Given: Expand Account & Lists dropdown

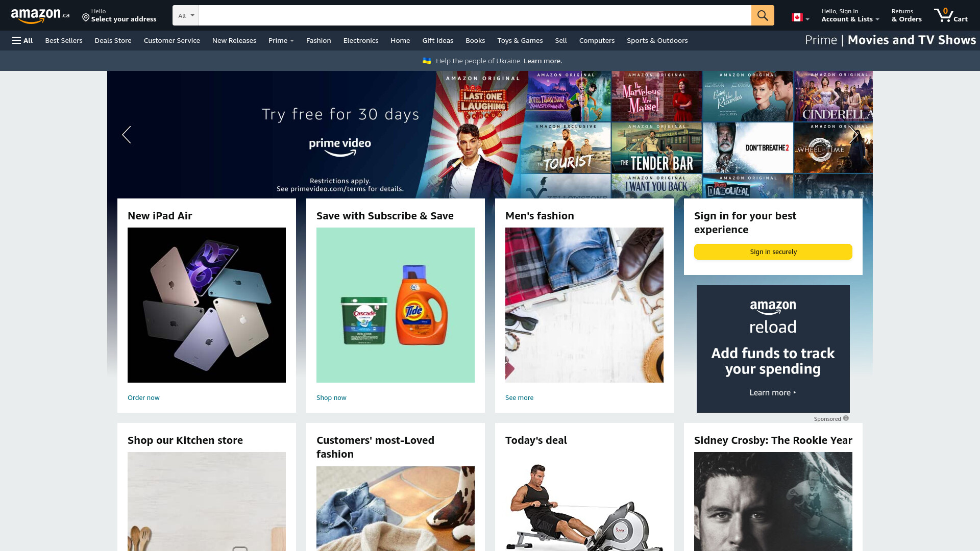Looking at the screenshot, I should click(x=850, y=15).
